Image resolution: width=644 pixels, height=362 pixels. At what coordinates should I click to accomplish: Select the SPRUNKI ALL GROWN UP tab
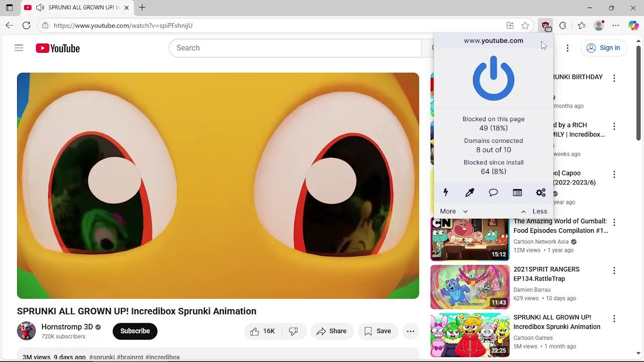[x=77, y=8]
